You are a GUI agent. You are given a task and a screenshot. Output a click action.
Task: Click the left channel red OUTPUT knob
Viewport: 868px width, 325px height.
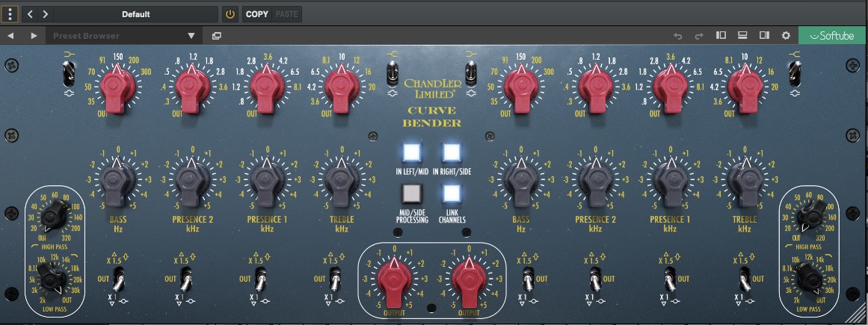pos(393,279)
